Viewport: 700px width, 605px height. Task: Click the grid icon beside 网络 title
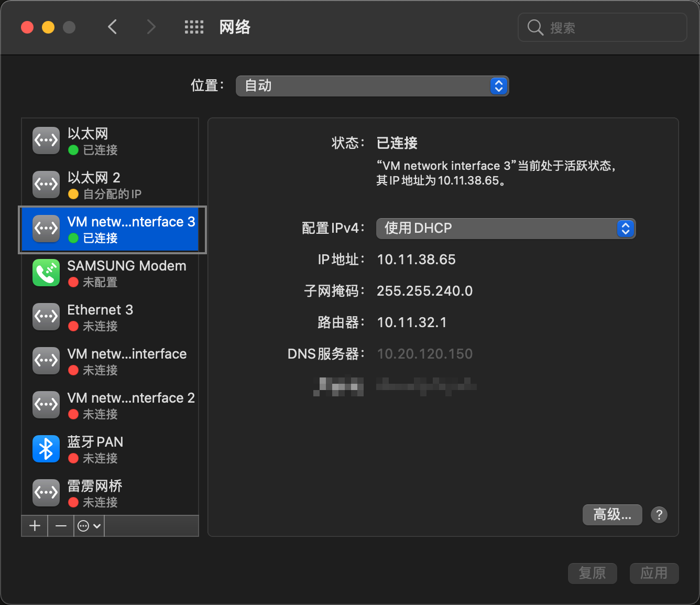point(194,27)
